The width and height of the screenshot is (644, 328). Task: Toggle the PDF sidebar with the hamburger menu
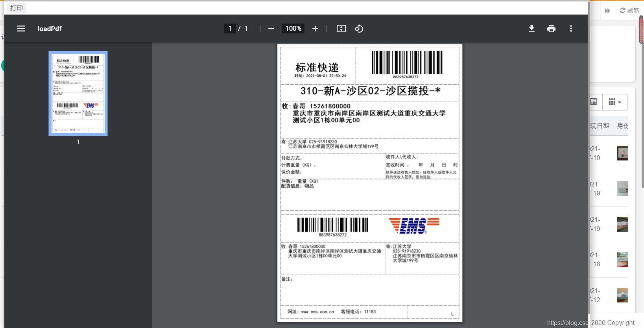(21, 29)
